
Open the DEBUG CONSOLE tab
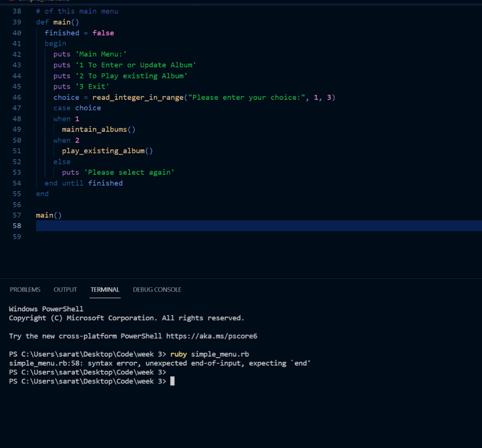pos(157,290)
